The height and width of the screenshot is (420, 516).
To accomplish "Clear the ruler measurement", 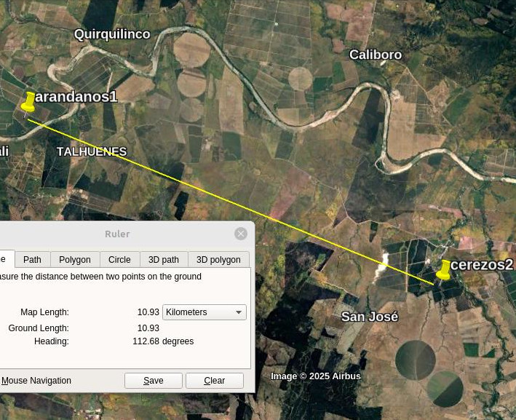I will 214,381.
